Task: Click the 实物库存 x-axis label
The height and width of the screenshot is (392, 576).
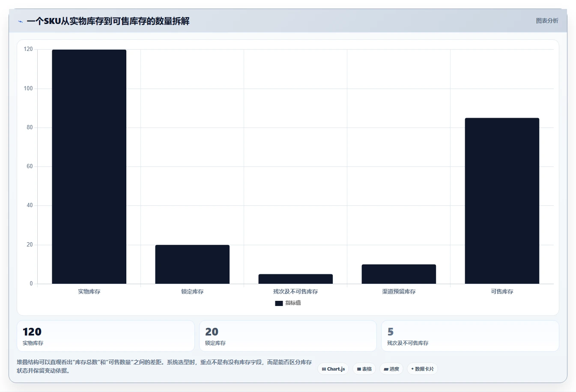Action: click(x=89, y=291)
